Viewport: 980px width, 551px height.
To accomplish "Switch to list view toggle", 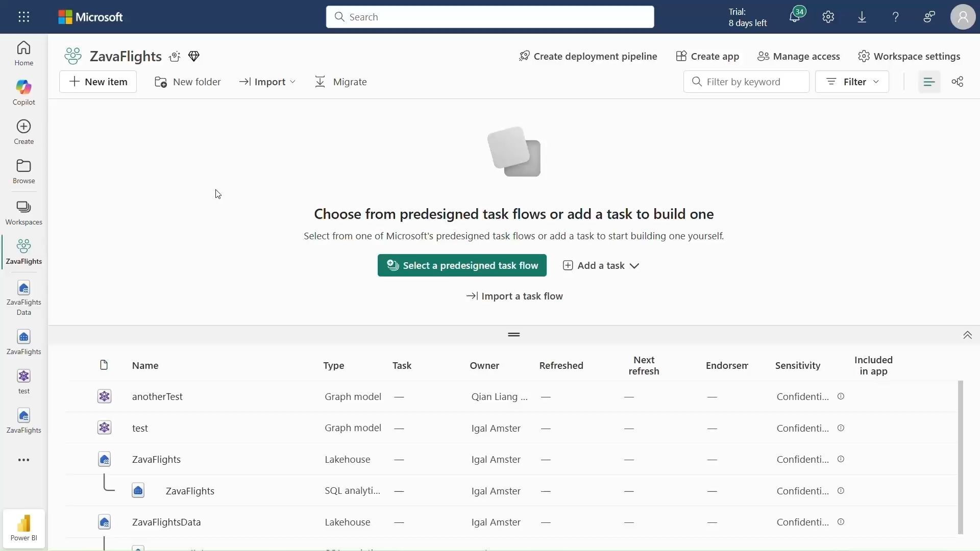I will point(928,82).
